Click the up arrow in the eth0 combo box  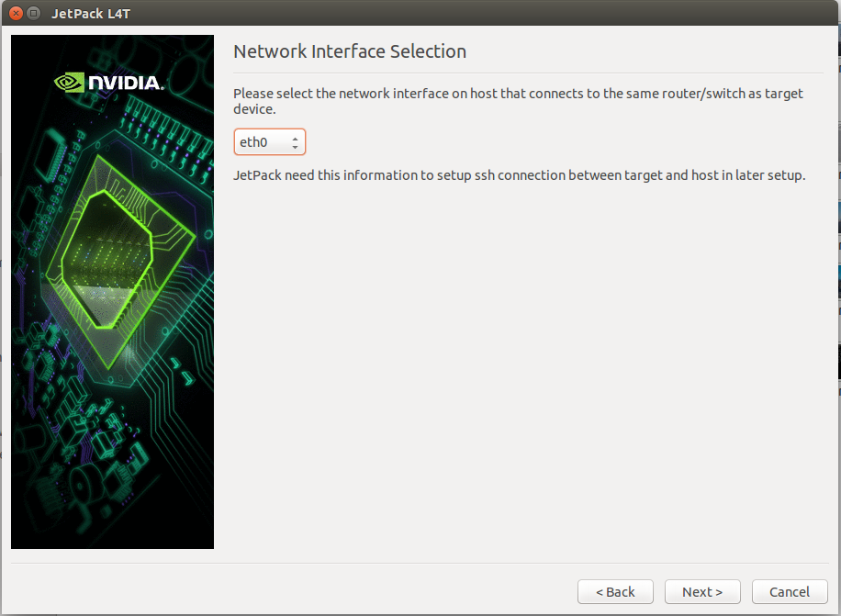click(295, 138)
